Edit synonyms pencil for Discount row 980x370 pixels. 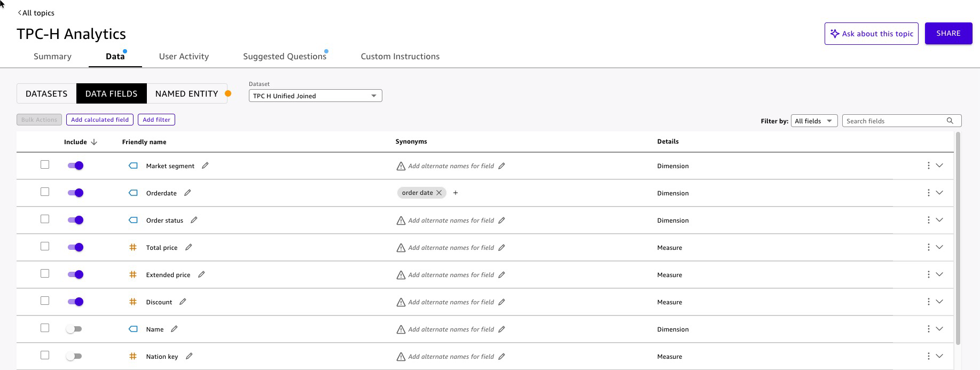pos(501,302)
